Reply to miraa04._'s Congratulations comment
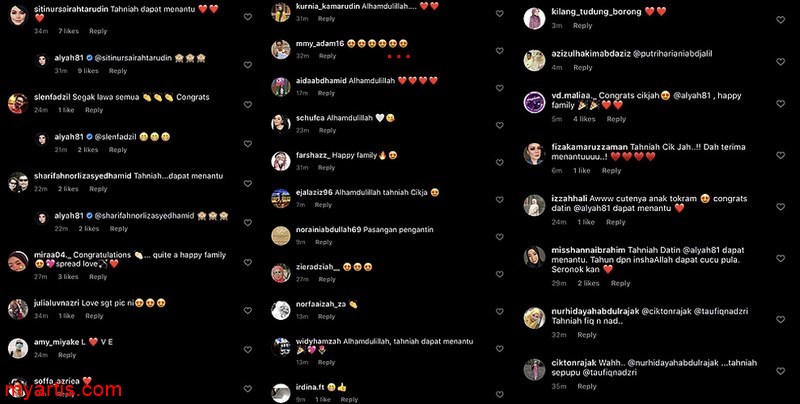The height and width of the screenshot is (404, 800). pos(98,276)
